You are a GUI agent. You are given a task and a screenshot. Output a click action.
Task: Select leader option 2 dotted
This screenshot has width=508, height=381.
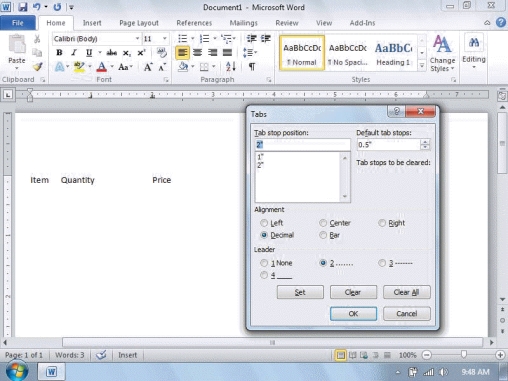(x=323, y=263)
